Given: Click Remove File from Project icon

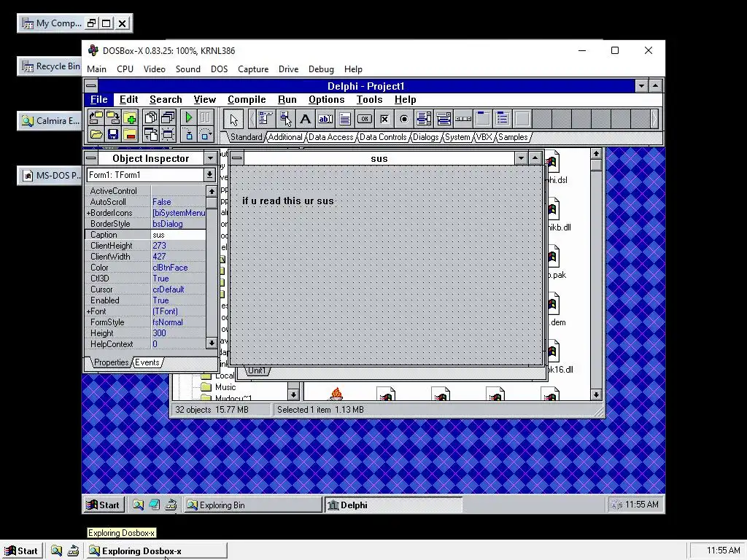Looking at the screenshot, I should [x=130, y=134].
